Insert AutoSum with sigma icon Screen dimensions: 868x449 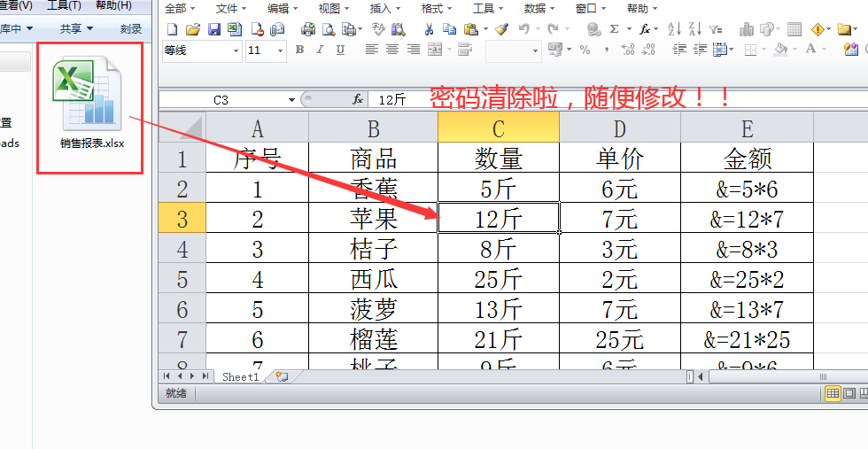[614, 29]
